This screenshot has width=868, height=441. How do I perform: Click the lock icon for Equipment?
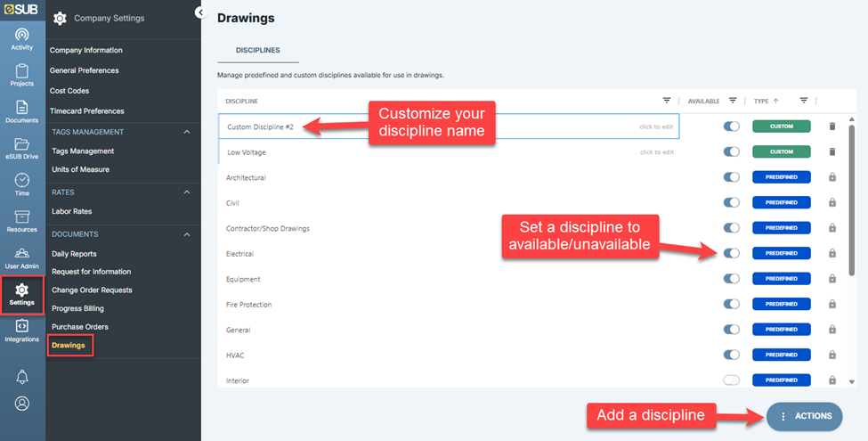(832, 279)
